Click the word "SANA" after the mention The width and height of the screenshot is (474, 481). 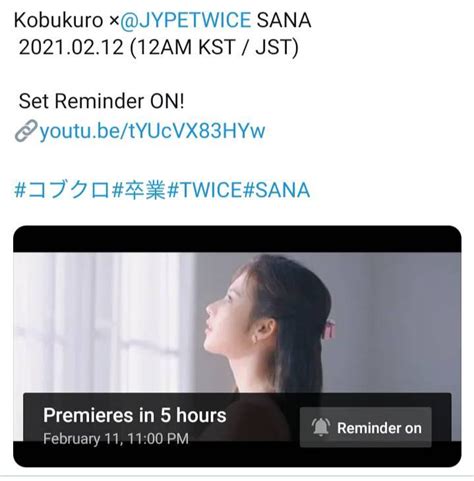(284, 20)
